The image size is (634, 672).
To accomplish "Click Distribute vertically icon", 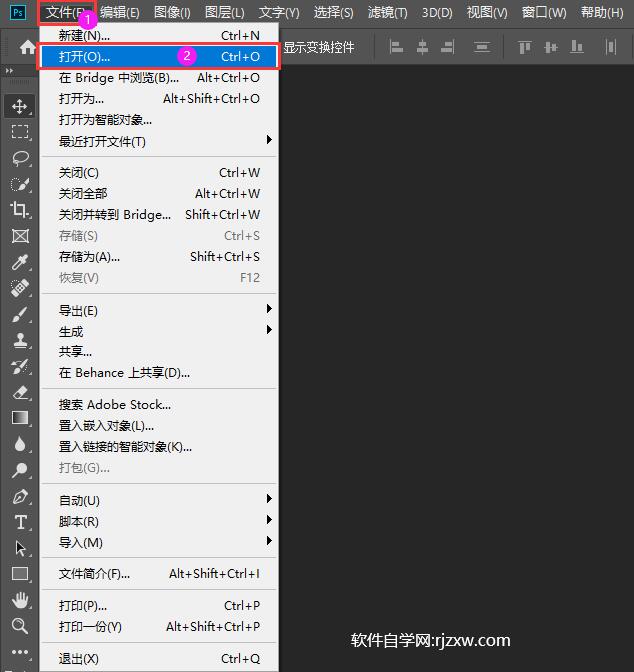I will click(482, 47).
